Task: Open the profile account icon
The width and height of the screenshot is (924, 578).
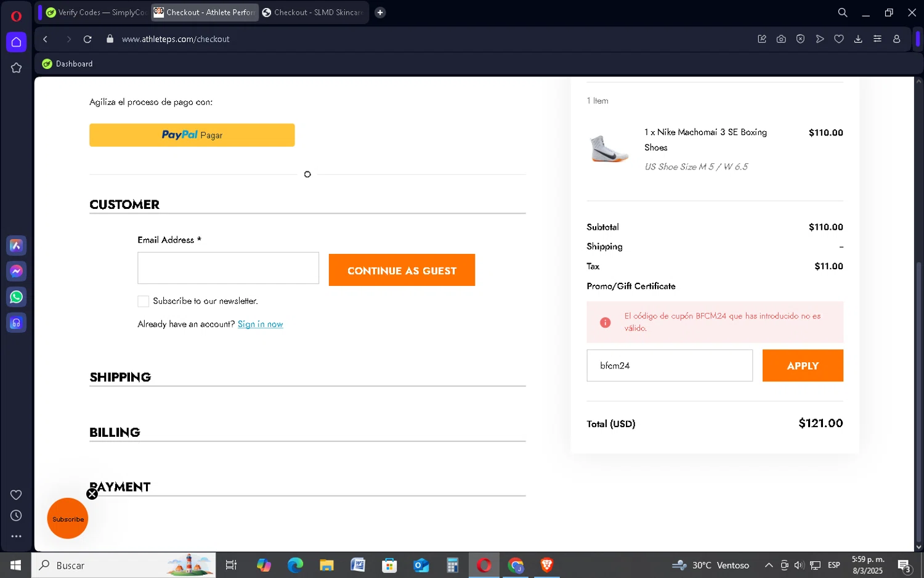Action: tap(897, 39)
